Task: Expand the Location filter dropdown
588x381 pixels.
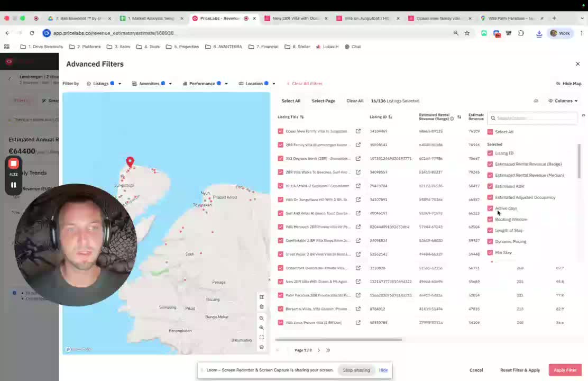Action: 257,84
